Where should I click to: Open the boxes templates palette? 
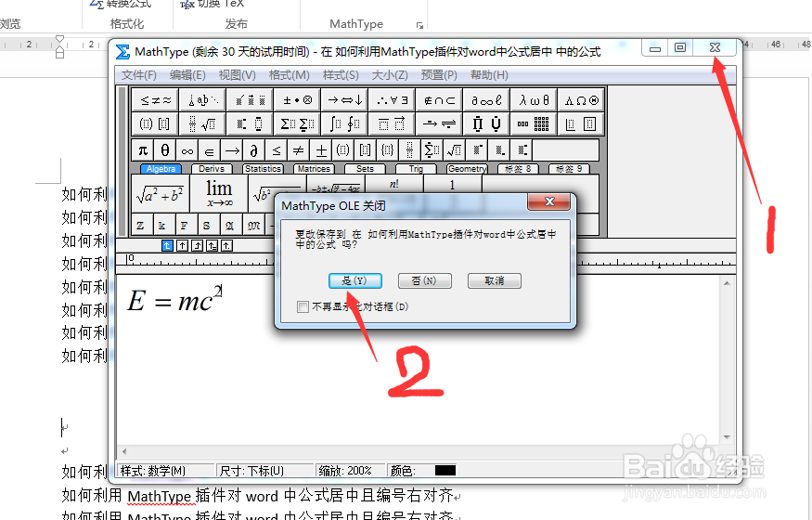coord(581,123)
